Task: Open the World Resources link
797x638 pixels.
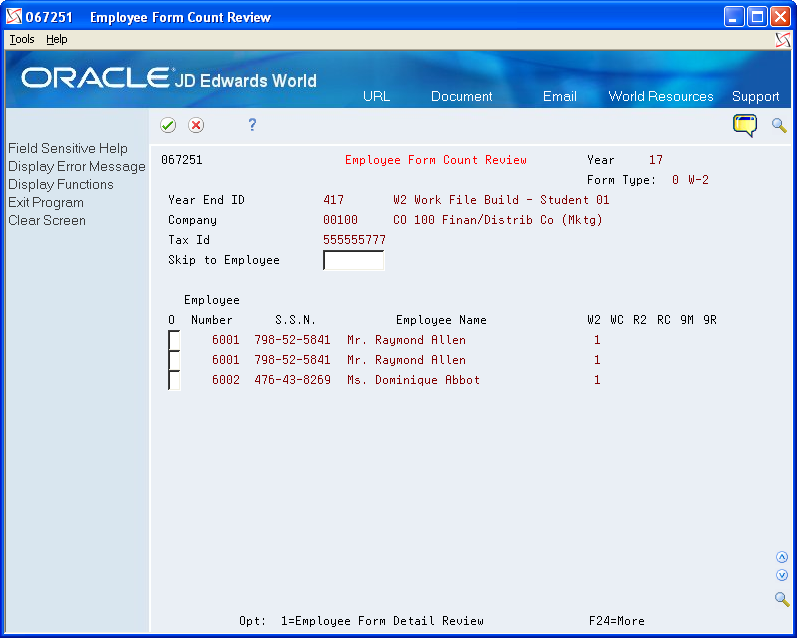Action: 661,96
